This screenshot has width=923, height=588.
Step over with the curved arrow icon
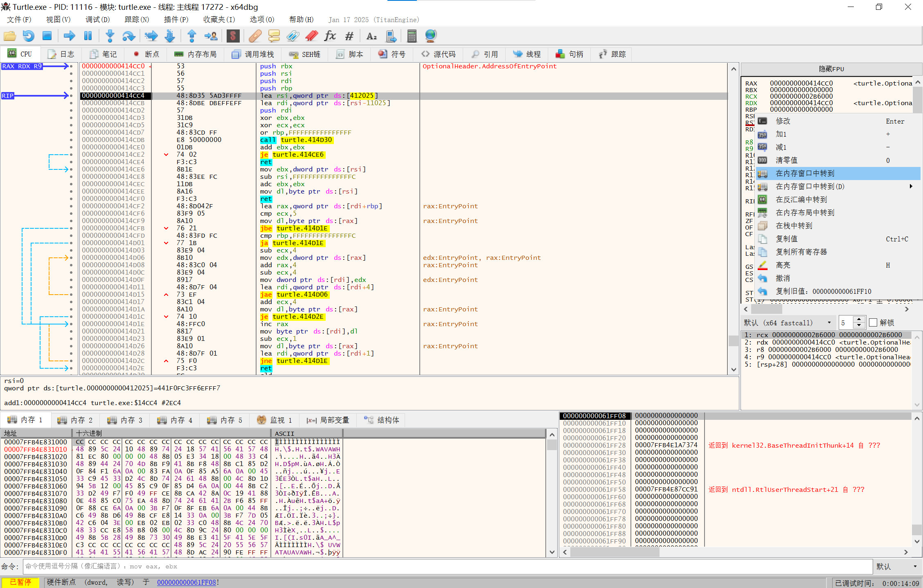click(x=129, y=36)
